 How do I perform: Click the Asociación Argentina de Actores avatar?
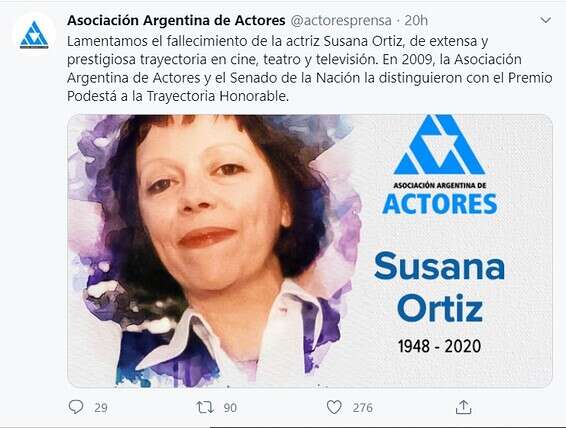pyautogui.click(x=34, y=35)
